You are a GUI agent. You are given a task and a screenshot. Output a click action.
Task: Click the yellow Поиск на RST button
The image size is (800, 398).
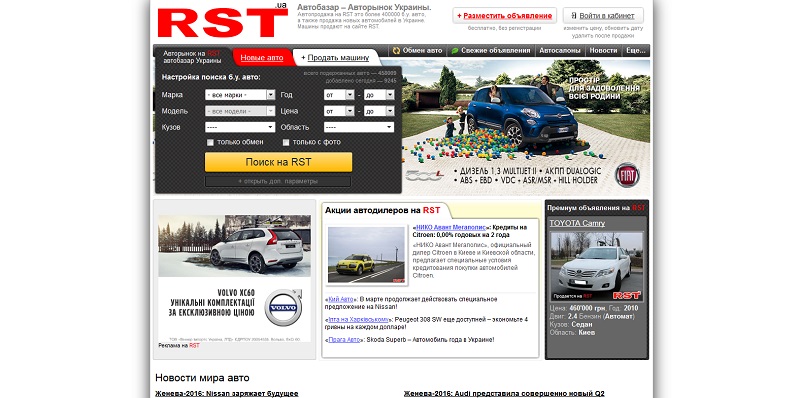pos(278,162)
